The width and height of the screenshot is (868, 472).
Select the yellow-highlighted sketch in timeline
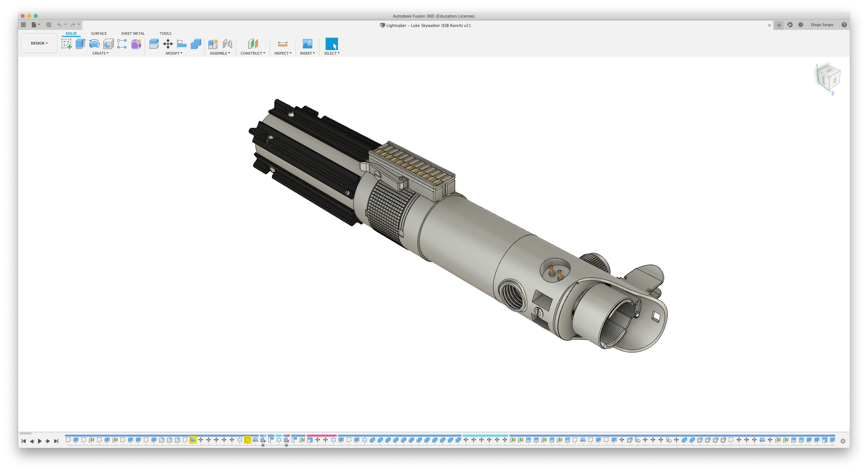[x=247, y=440]
